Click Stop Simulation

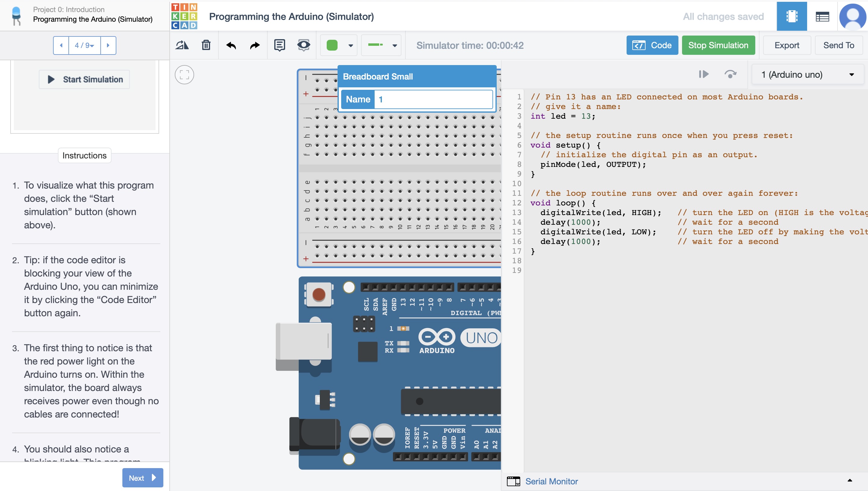coord(718,45)
